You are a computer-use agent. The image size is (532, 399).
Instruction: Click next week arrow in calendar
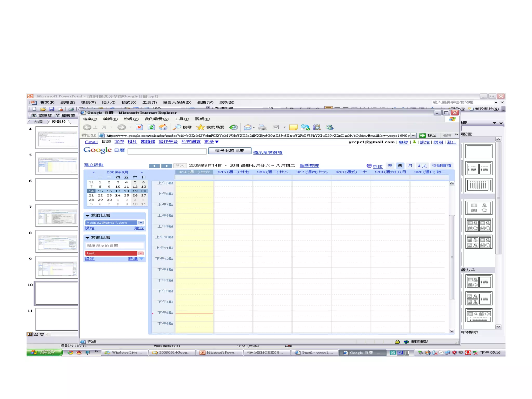(167, 166)
